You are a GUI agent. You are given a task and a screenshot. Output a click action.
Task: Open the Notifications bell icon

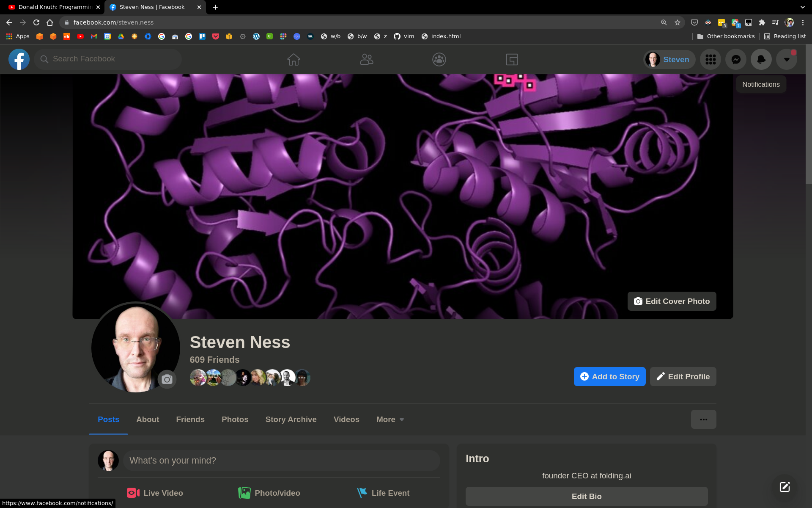[x=761, y=59]
